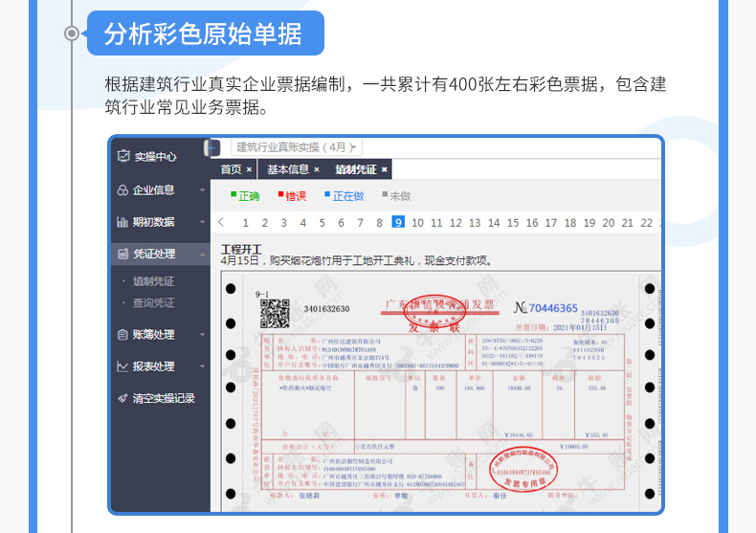Go to previous page with left chevron
Viewport: 756px width, 533px height.
tap(221, 222)
